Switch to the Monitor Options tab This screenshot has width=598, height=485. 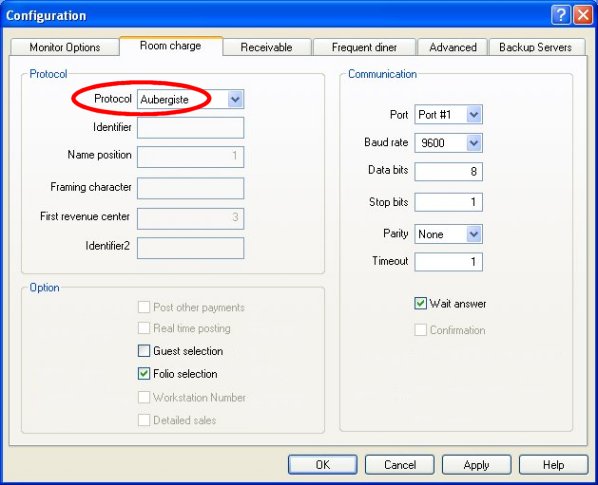click(65, 47)
